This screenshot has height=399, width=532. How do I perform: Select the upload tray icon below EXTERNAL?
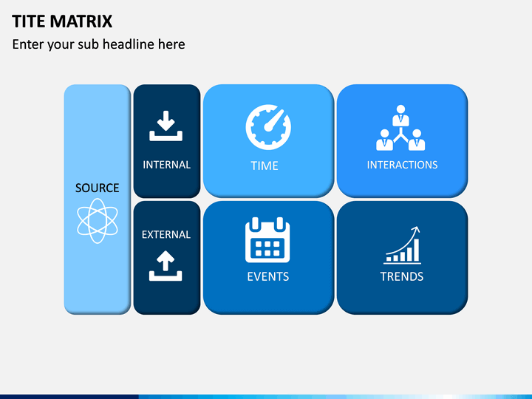pos(166,266)
